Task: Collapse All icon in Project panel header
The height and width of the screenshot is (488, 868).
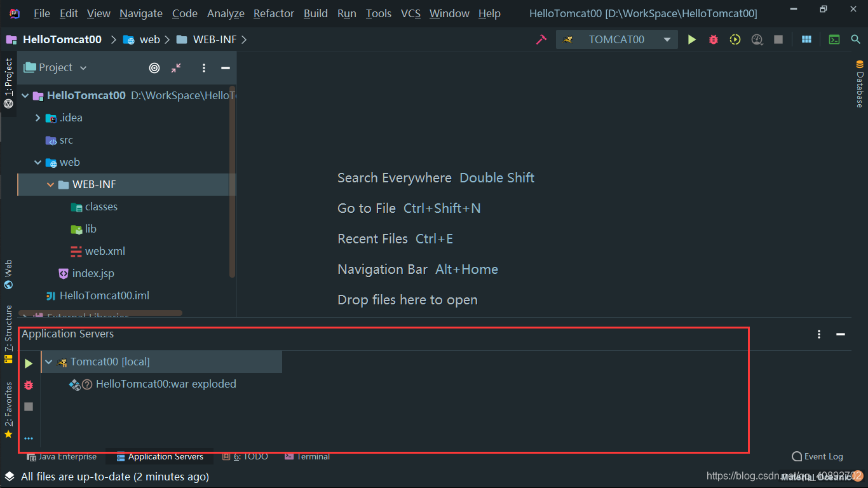Action: (176, 67)
